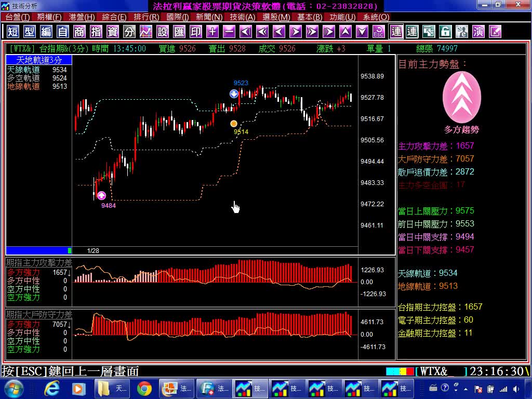Click the blue 9523 marker on chart
532x399 pixels.
tap(234, 94)
